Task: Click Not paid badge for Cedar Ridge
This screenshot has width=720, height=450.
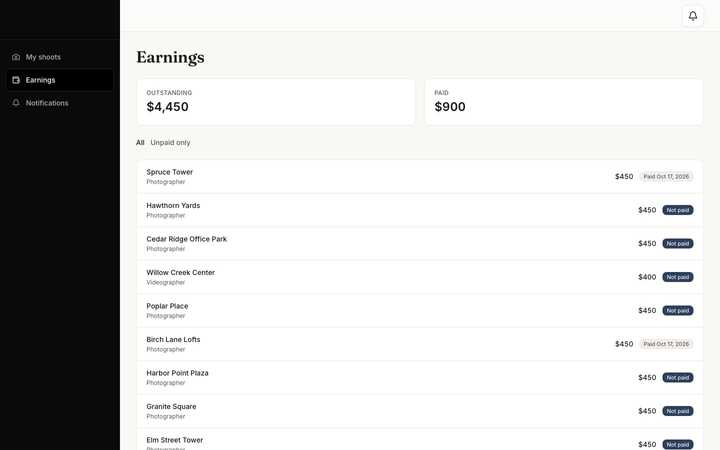Action: (x=678, y=244)
